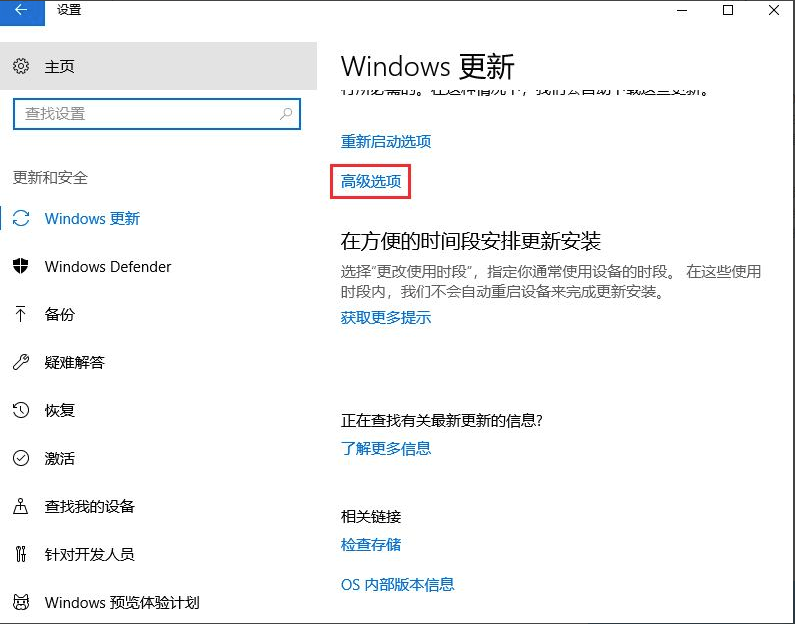Open 重新启动选项 restart options link
Screen dimensions: 795x624
(386, 141)
